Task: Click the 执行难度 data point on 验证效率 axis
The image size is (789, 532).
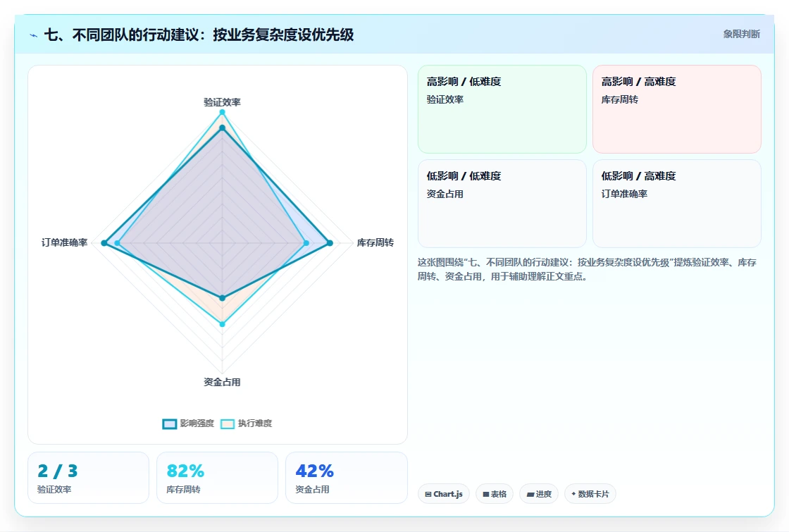Action: 222,112
